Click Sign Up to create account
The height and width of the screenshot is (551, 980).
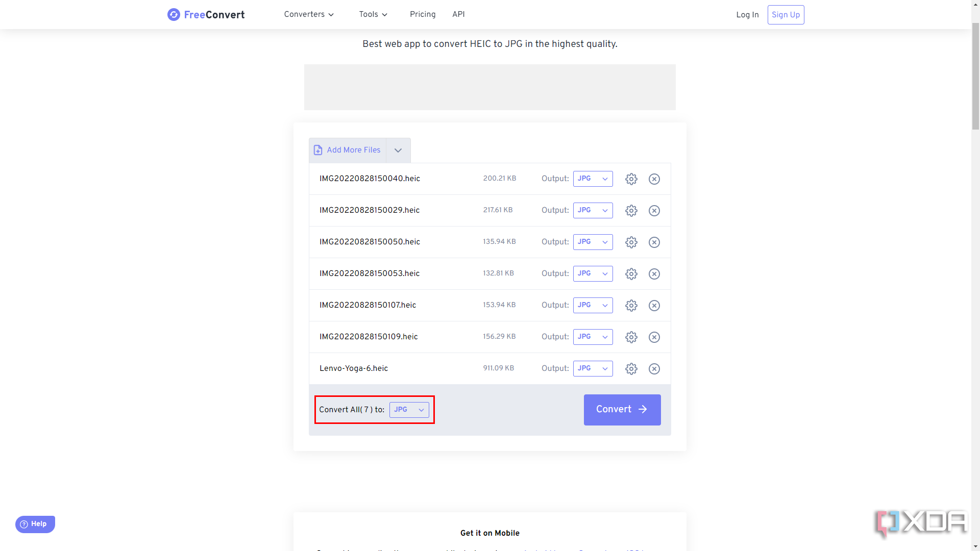click(x=786, y=15)
